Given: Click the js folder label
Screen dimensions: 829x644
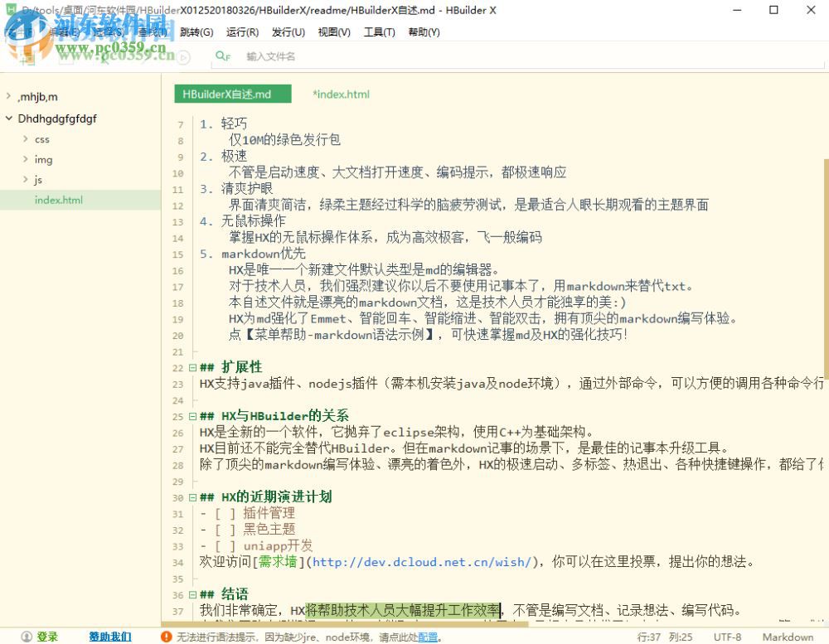Looking at the screenshot, I should click(x=38, y=180).
